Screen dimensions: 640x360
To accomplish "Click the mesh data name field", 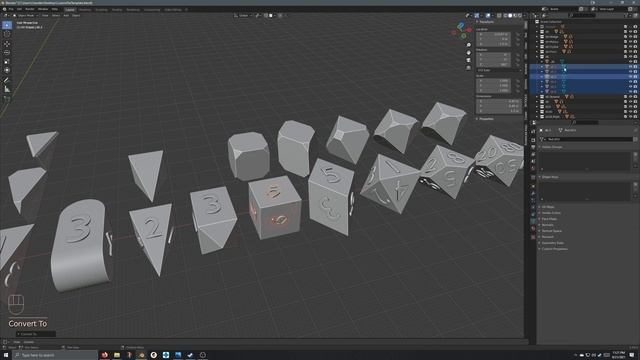I will pyautogui.click(x=588, y=139).
